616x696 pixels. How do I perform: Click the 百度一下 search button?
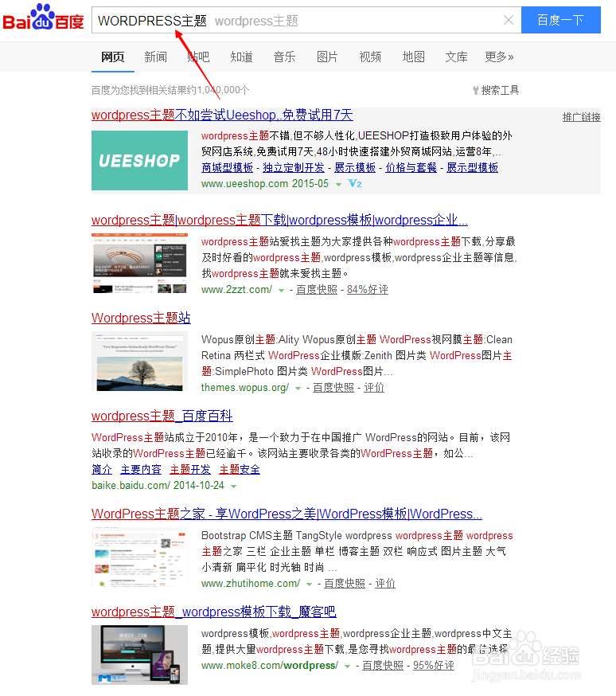(x=560, y=20)
